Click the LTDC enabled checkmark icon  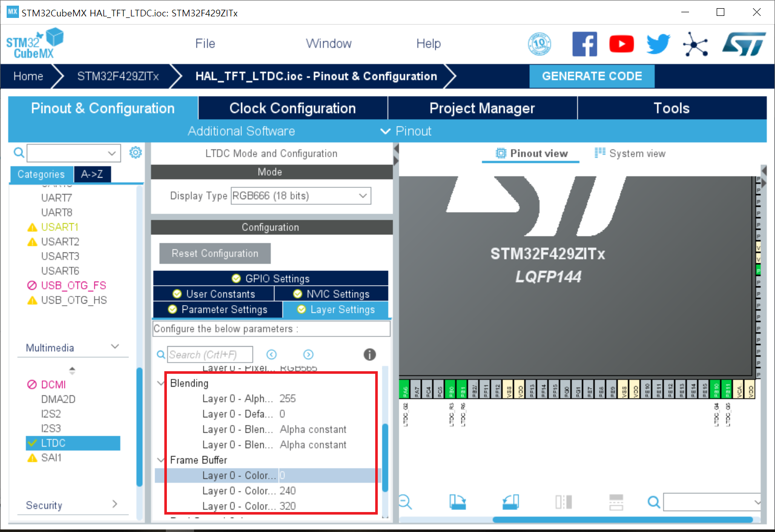(x=32, y=443)
